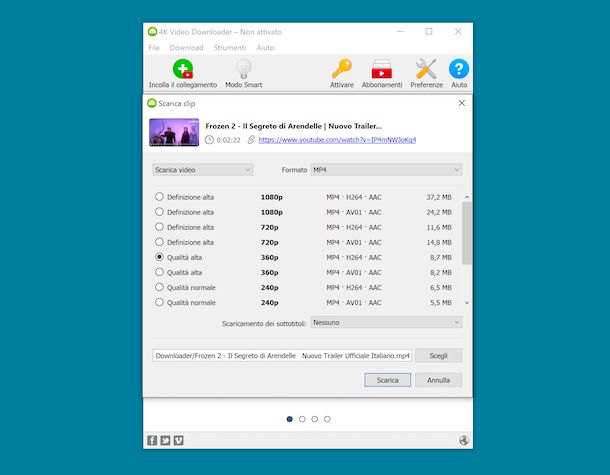Screen dimensions: 610x475
Task: Go to second page indicator dot
Action: point(302,419)
